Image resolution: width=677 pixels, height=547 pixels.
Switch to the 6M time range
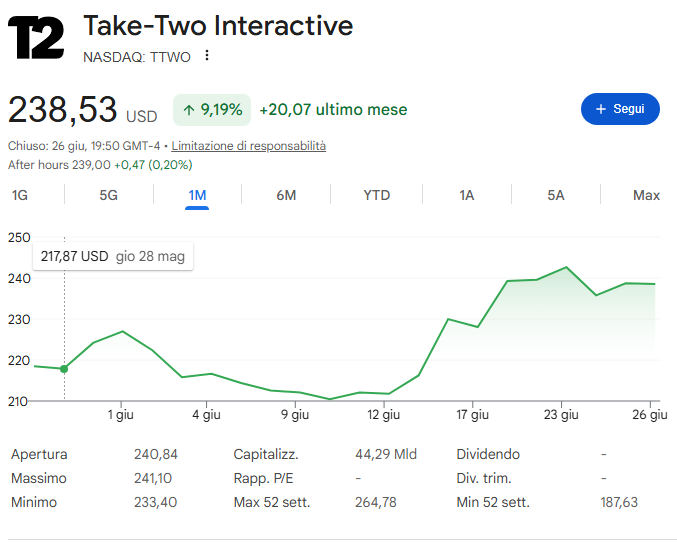pos(286,195)
